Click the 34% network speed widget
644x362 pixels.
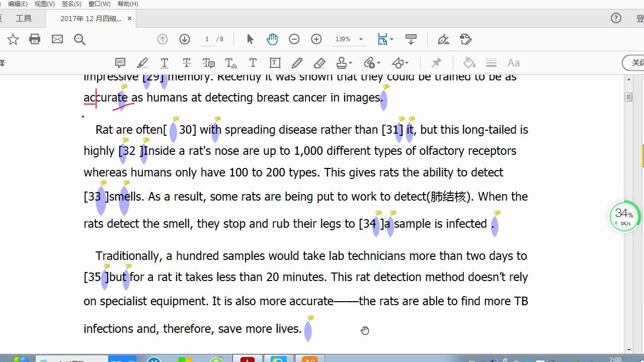coord(625,217)
